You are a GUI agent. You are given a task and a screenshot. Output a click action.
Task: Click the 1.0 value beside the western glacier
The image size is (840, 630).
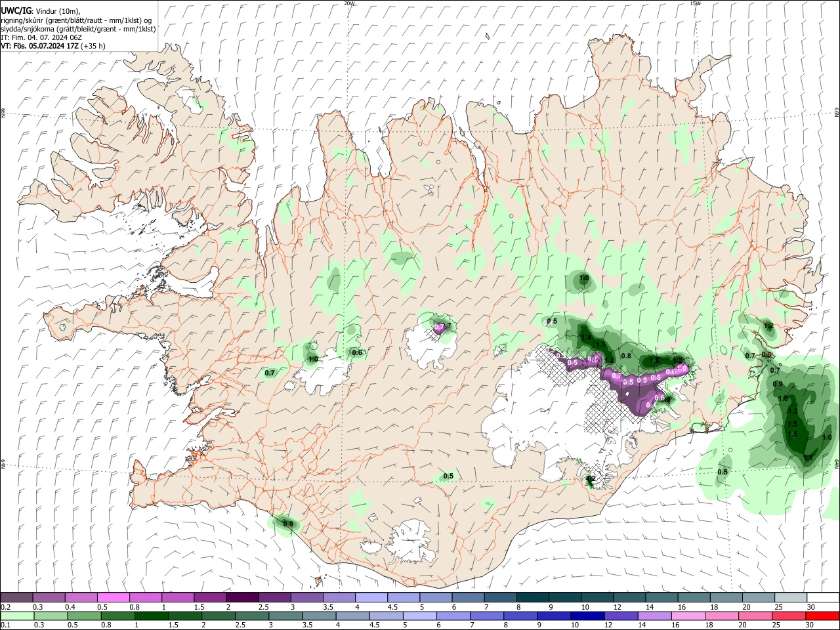[x=313, y=359]
